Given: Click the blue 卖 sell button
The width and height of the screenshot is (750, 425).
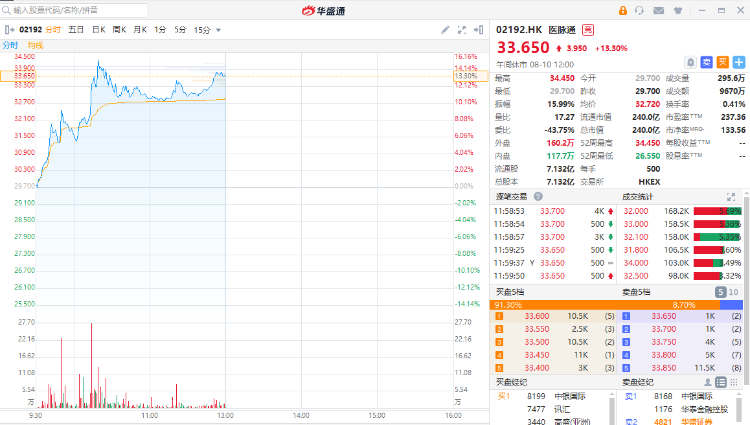Looking at the screenshot, I should [706, 62].
